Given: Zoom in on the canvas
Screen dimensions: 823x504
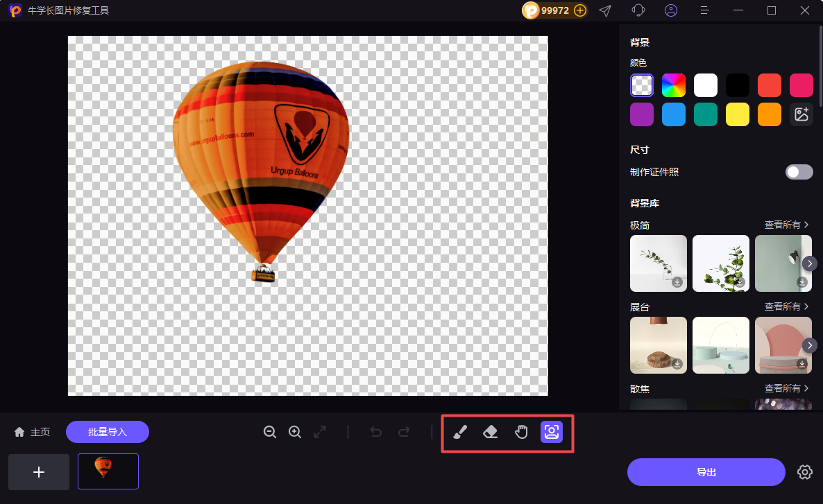Looking at the screenshot, I should pyautogui.click(x=295, y=432).
